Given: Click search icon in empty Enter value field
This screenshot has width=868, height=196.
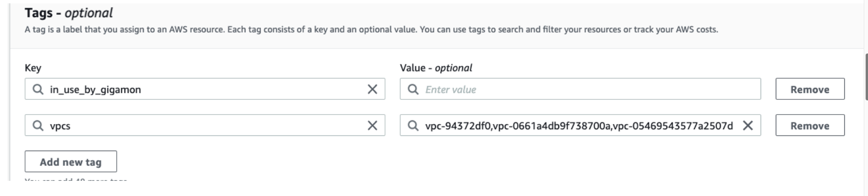Looking at the screenshot, I should [x=413, y=89].
